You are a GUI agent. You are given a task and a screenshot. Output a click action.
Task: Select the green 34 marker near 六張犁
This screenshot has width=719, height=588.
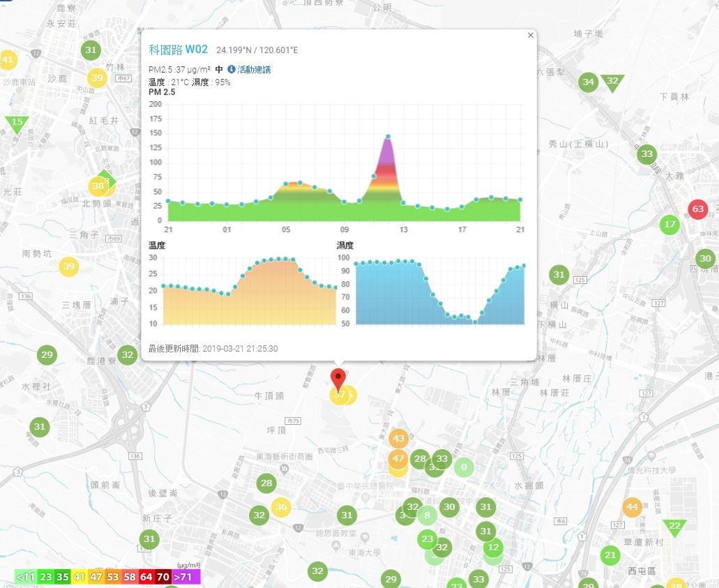click(x=589, y=82)
